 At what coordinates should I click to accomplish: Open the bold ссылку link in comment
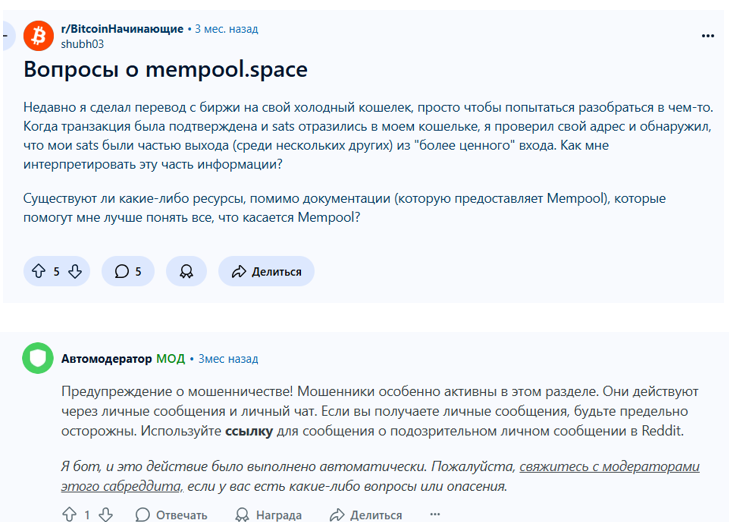click(x=249, y=431)
